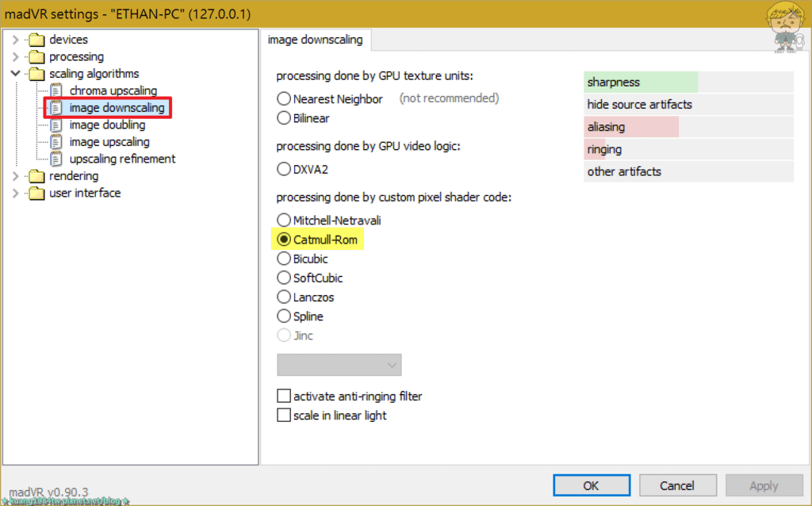Open the image doubling page icon
This screenshot has width=812, height=506.
pos(56,125)
